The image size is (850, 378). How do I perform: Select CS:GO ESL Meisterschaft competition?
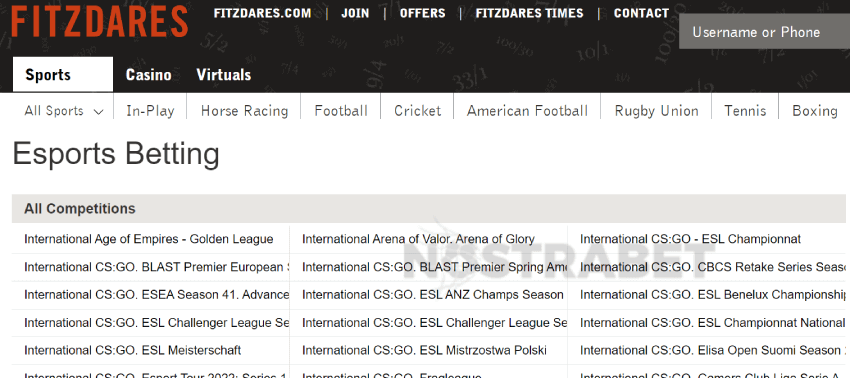132,350
